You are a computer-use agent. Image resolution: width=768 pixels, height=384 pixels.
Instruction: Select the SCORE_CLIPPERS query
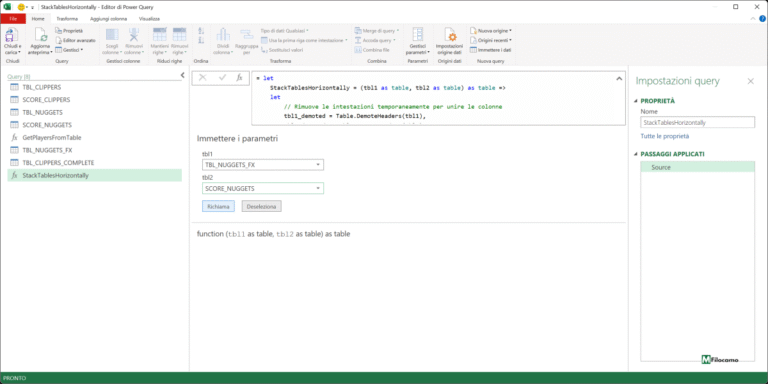click(x=95, y=100)
